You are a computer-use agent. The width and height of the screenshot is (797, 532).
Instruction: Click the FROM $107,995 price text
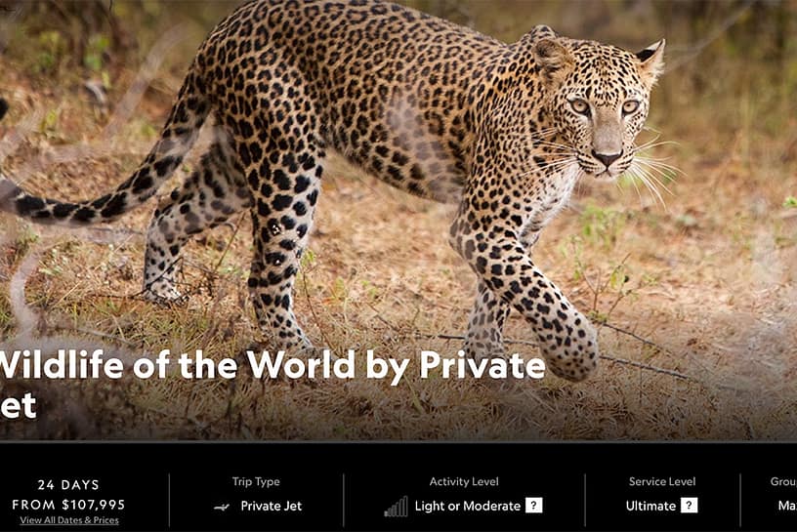(x=68, y=505)
